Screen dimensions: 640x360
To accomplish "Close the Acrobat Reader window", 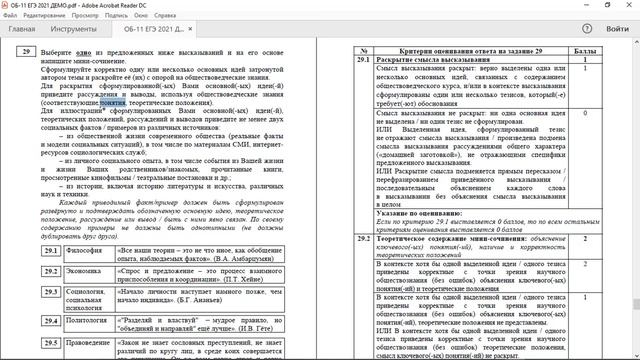I will [x=629, y=5].
